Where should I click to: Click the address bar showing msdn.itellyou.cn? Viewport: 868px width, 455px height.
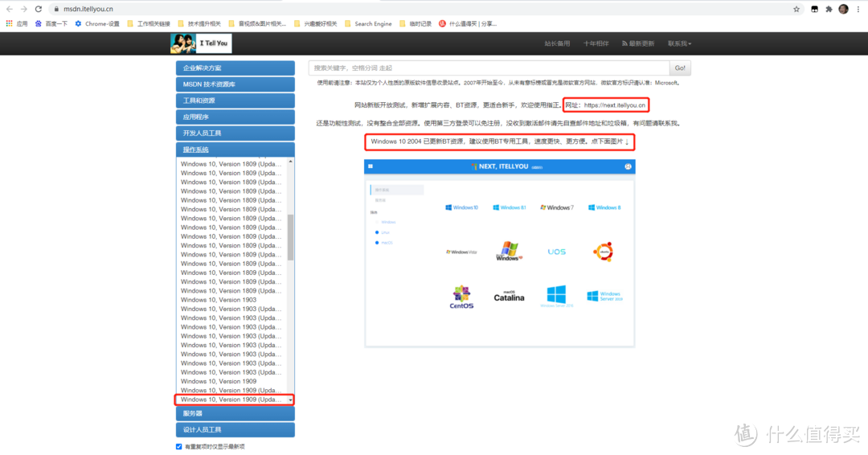(420, 9)
